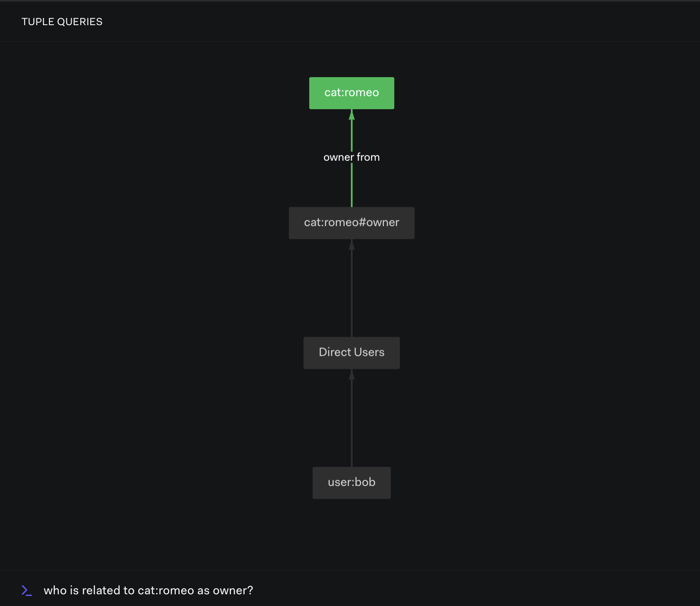Click the terminal prompt icon beside the query

point(27,590)
